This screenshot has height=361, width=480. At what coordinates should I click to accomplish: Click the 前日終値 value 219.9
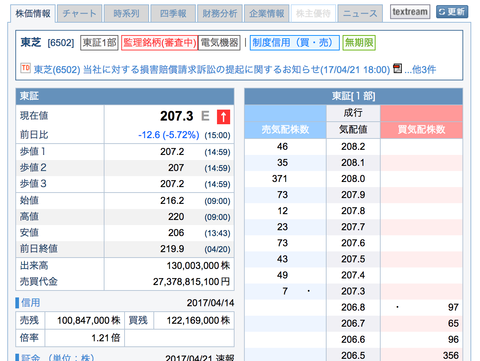[x=172, y=249]
